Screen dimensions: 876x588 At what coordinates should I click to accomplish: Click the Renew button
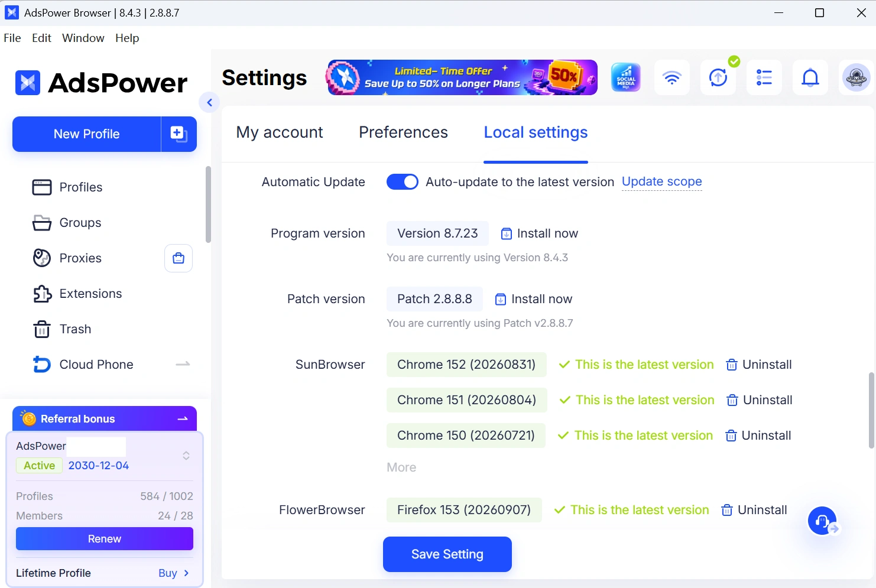[105, 539]
